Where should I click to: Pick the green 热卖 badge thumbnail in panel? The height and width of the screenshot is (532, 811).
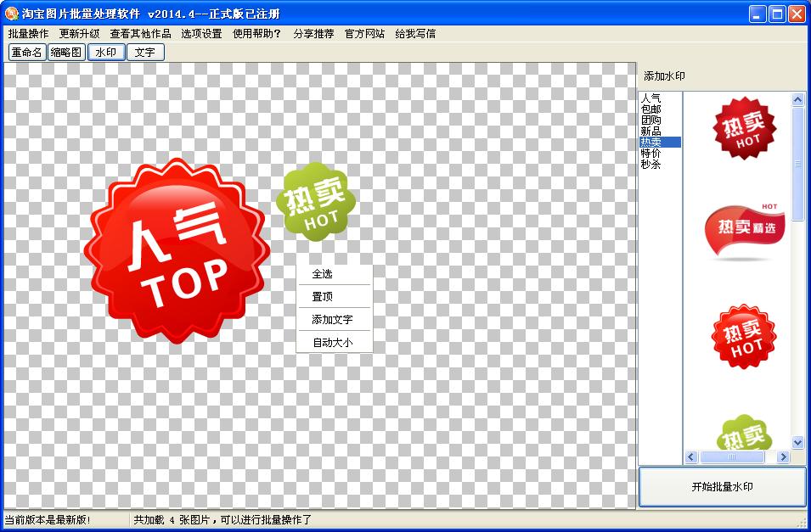(744, 432)
